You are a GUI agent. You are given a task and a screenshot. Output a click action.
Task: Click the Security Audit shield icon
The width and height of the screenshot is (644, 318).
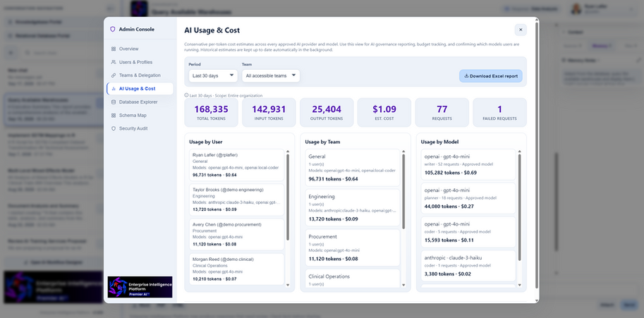point(114,128)
